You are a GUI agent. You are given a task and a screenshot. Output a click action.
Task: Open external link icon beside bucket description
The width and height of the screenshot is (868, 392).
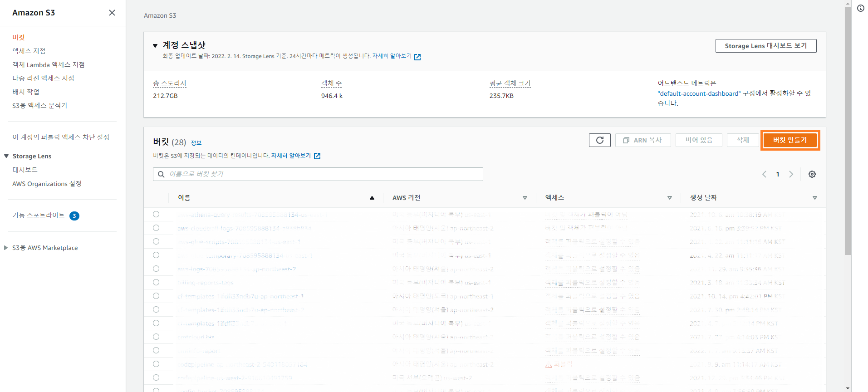317,156
